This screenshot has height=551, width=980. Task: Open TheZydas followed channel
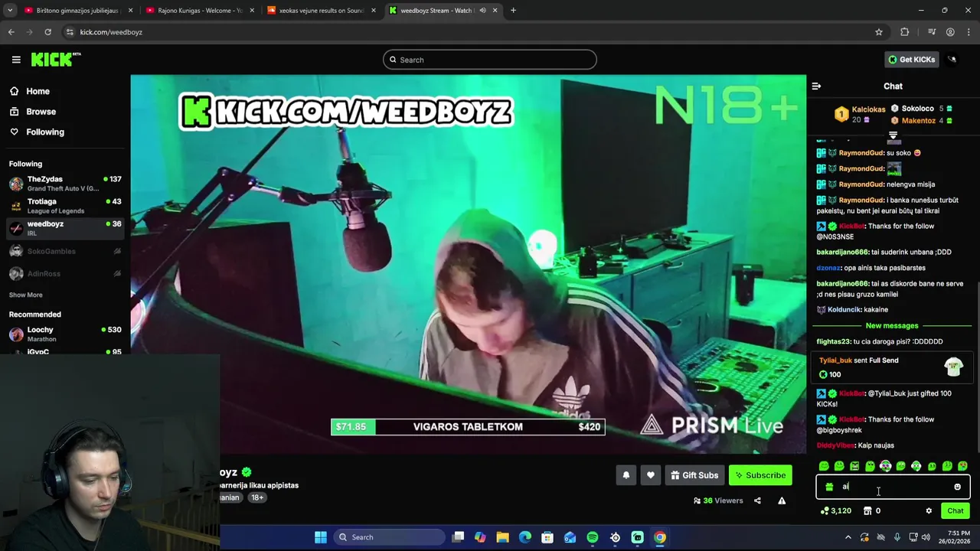pyautogui.click(x=65, y=184)
